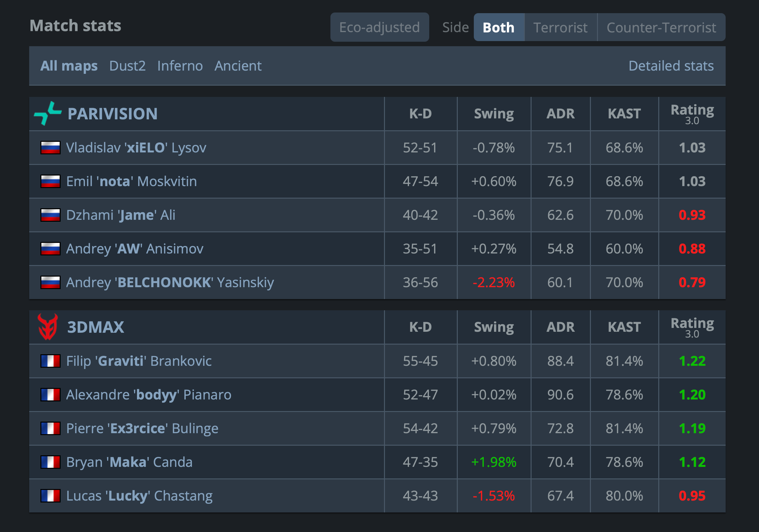Select the Terrorist side filter
Screen dimensions: 759x532
pyautogui.click(x=560, y=28)
